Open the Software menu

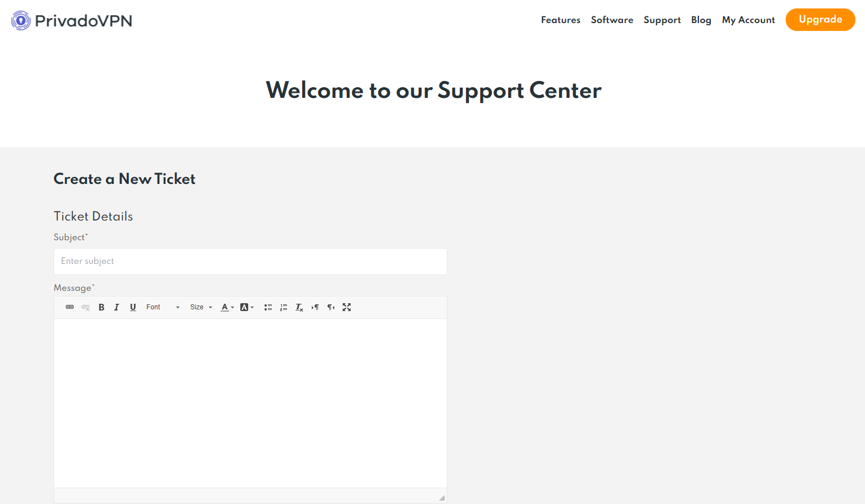coord(612,20)
